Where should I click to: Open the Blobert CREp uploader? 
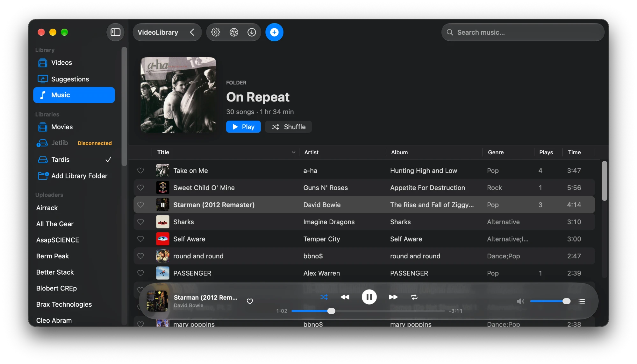pos(56,288)
